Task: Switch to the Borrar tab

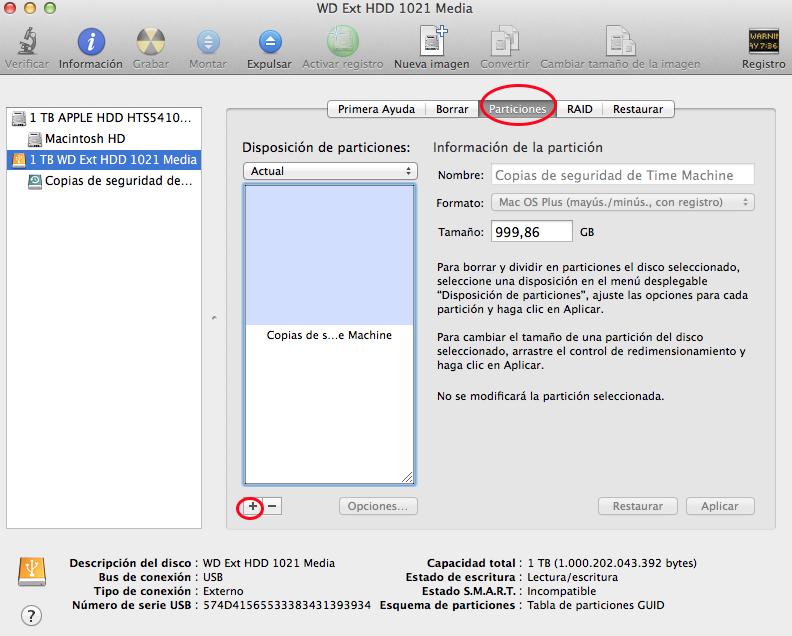Action: [452, 109]
